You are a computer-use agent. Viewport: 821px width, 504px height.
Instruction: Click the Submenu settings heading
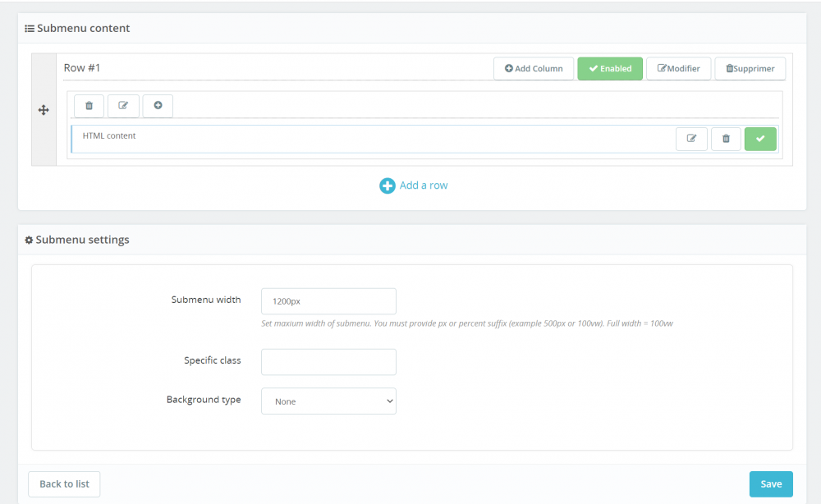[x=82, y=240]
